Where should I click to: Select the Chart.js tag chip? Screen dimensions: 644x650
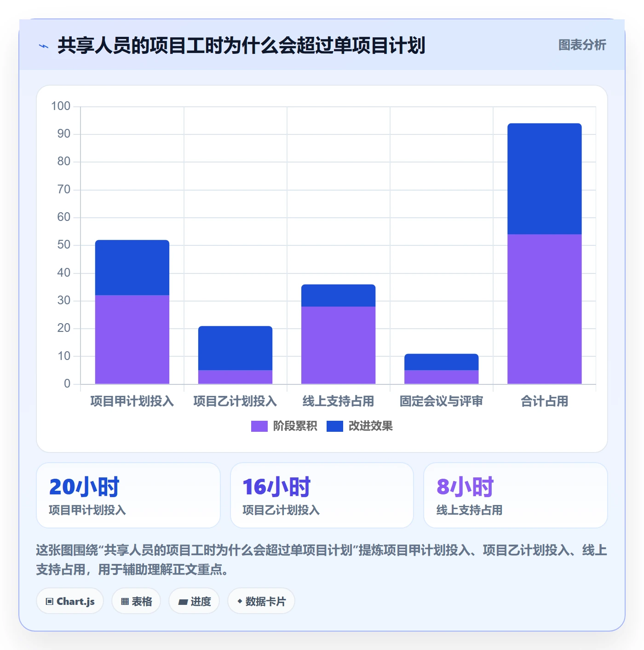click(70, 601)
